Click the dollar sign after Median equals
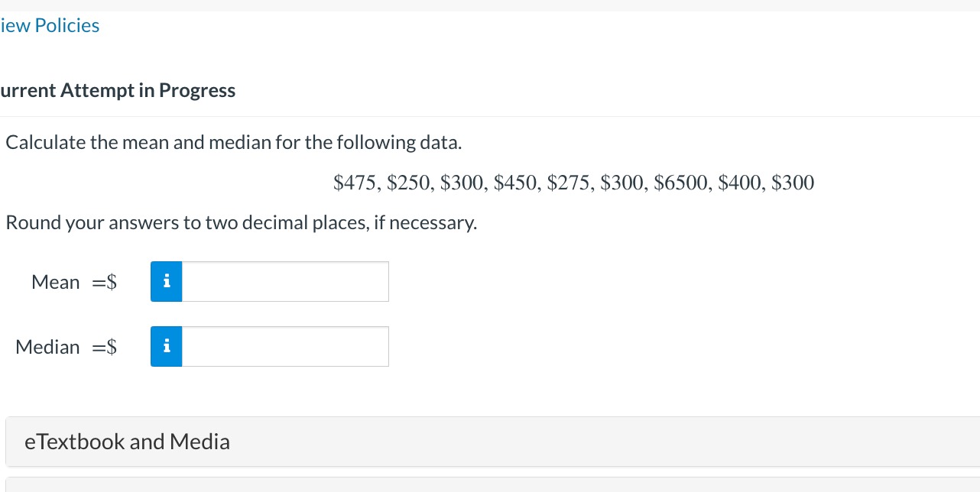Screen dimensions: 980x492 (112, 348)
